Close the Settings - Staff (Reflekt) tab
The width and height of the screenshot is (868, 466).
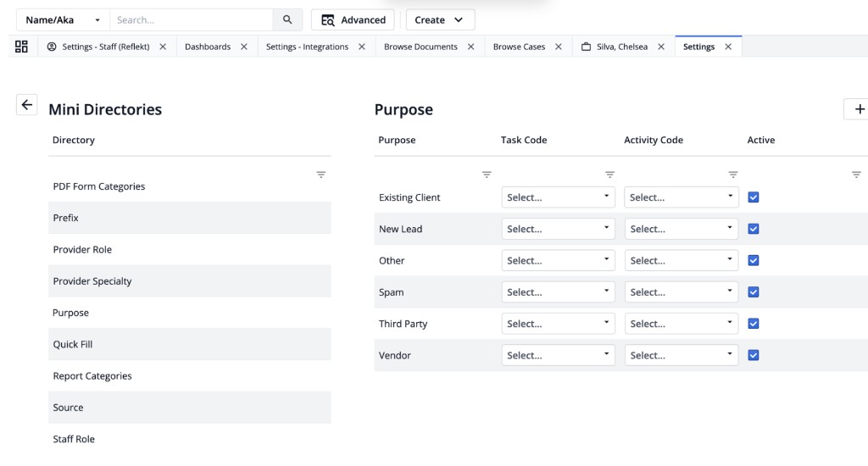coord(163,47)
